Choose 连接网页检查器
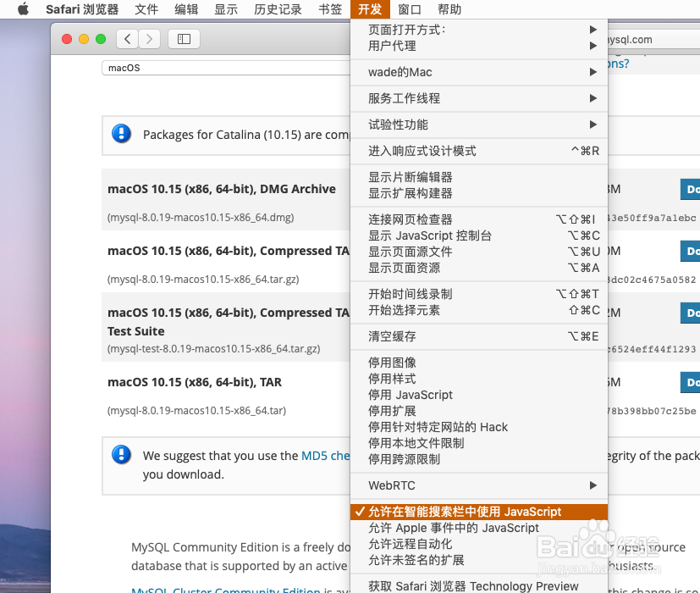The image size is (700, 593). (479, 219)
